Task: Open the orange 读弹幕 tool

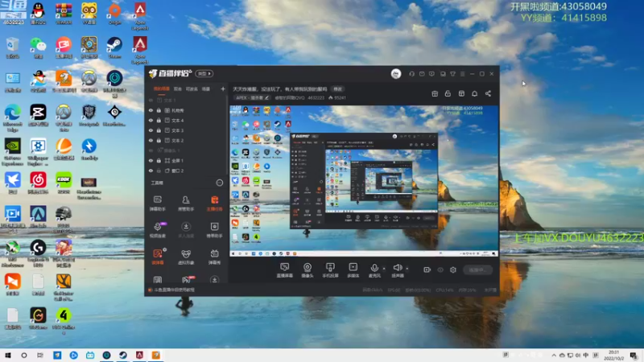Action: click(x=158, y=257)
